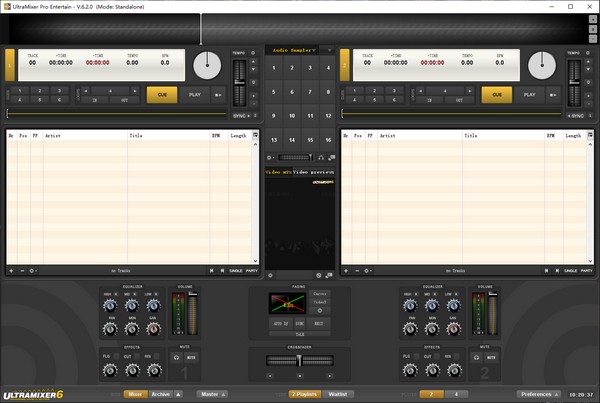Click right playlist column chooser icon
This screenshot has height=403, width=600.
pyautogui.click(x=590, y=135)
